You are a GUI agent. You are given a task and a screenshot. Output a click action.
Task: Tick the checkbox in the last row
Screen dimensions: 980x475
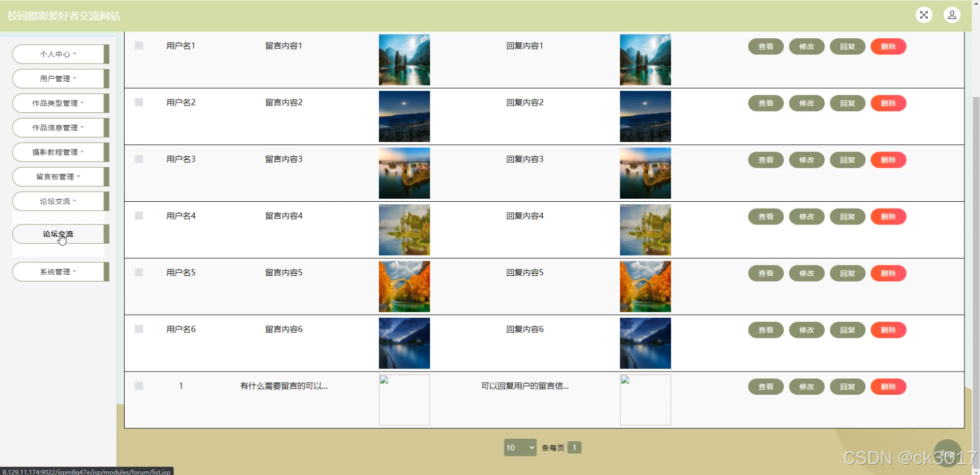[139, 385]
